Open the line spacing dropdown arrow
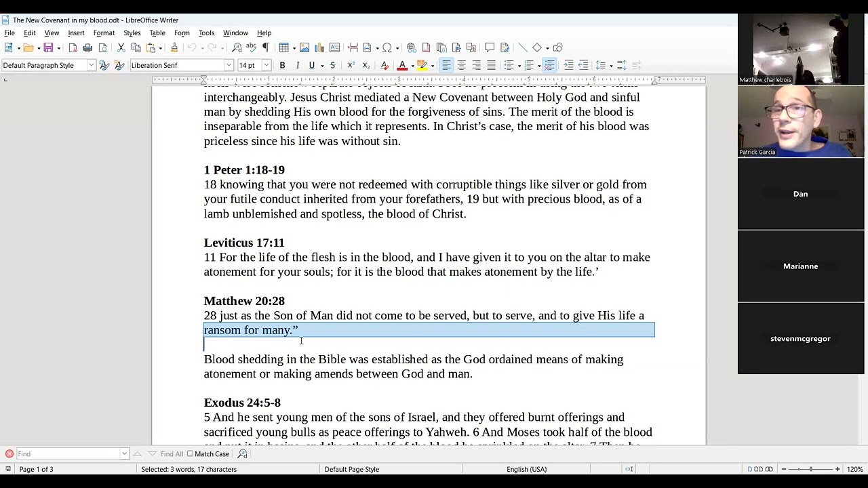The height and width of the screenshot is (488, 868). click(611, 66)
